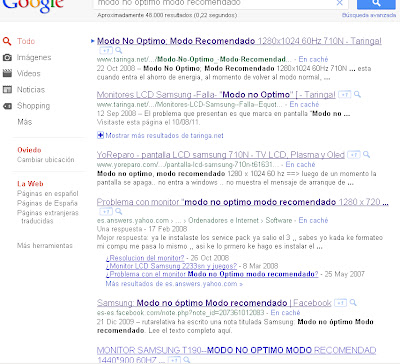
Task: Preview Facebook result with magnifier icon
Action: [353, 303]
